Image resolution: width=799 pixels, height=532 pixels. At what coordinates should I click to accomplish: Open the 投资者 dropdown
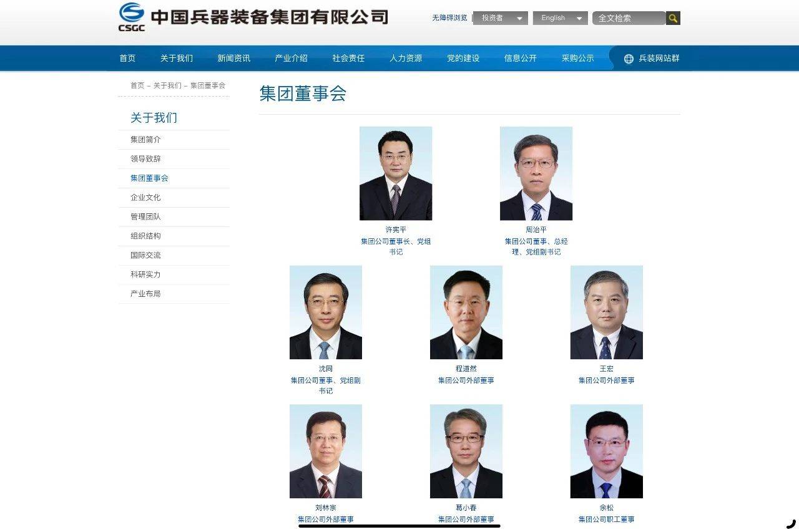point(500,18)
